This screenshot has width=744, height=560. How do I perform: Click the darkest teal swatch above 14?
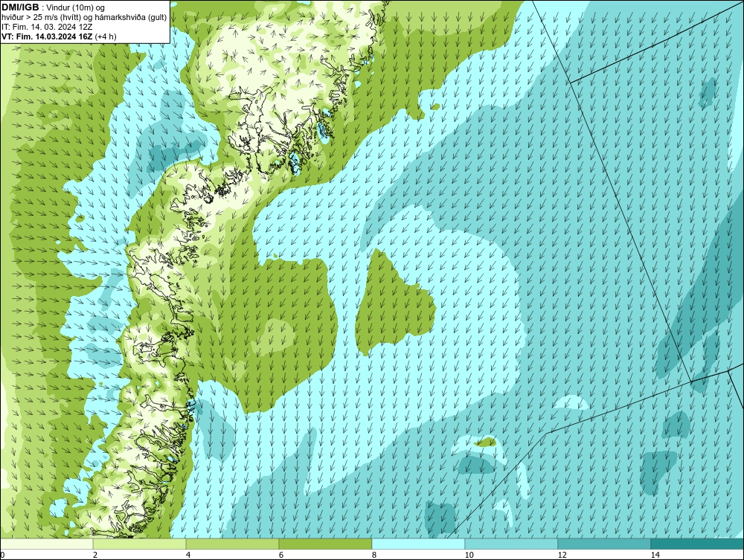698,544
